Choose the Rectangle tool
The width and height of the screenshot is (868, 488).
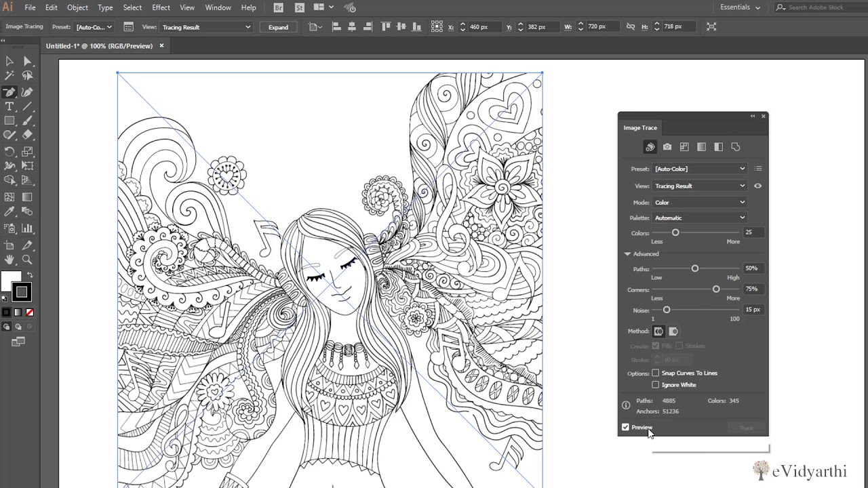point(9,121)
